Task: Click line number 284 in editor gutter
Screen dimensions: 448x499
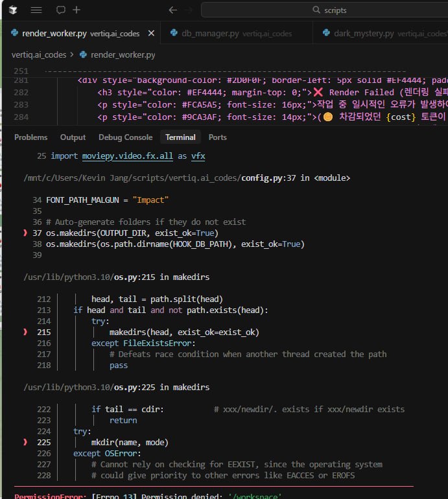Action: click(x=21, y=117)
